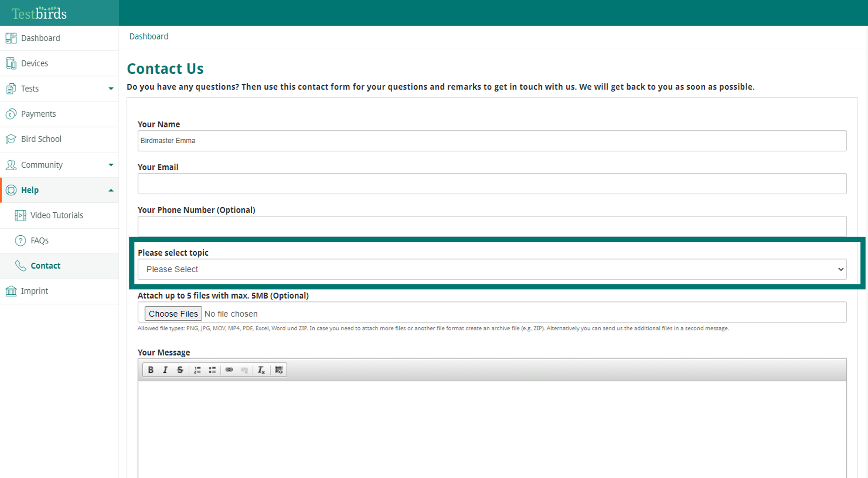The width and height of the screenshot is (868, 478).
Task: Focus the Your Phone Number field
Action: tap(492, 226)
